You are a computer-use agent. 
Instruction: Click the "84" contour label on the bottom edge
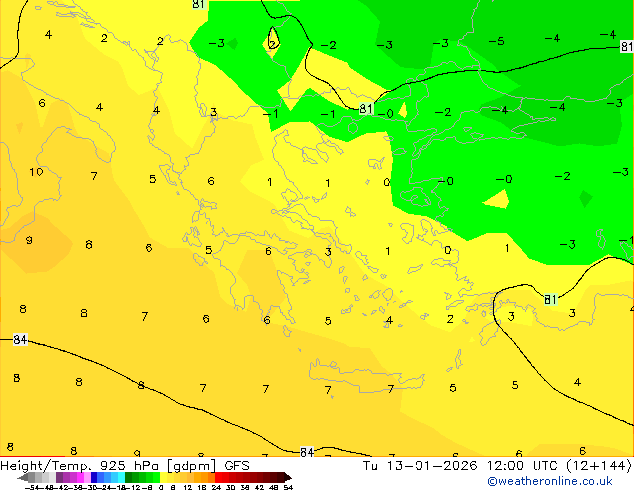click(307, 452)
